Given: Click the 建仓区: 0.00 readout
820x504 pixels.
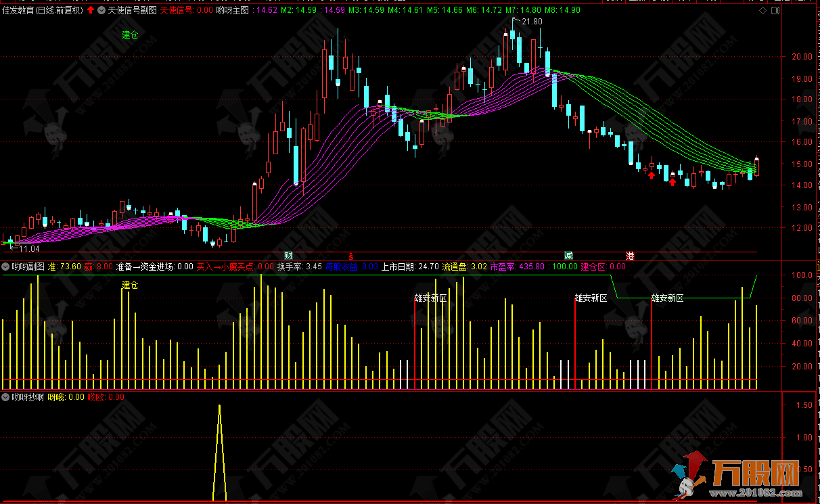Looking at the screenshot, I should tap(603, 267).
